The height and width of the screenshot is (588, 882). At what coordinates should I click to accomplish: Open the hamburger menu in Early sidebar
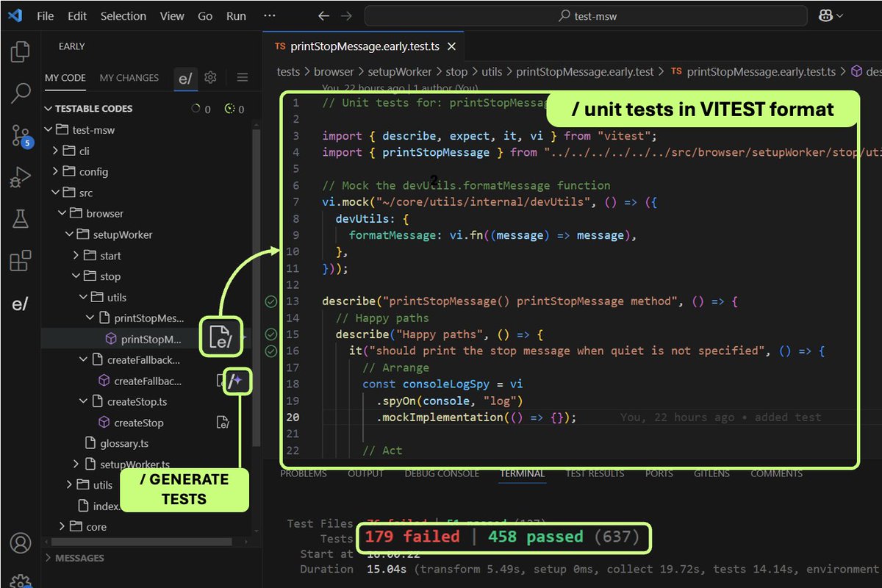pyautogui.click(x=242, y=77)
